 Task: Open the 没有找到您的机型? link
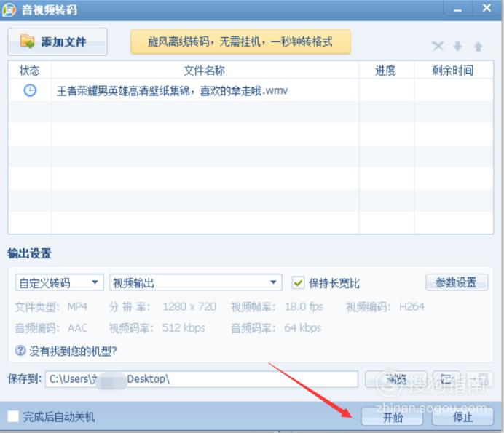click(x=73, y=351)
